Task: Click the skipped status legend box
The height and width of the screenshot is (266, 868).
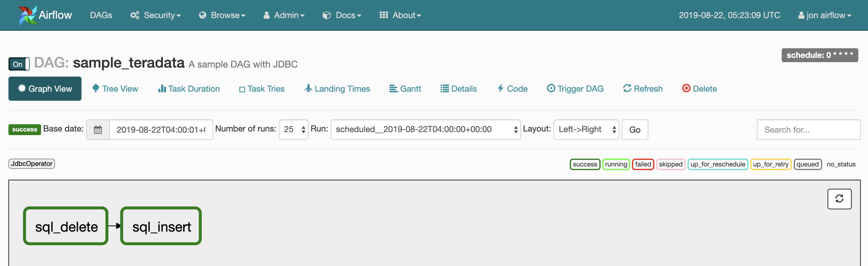Action: [671, 164]
